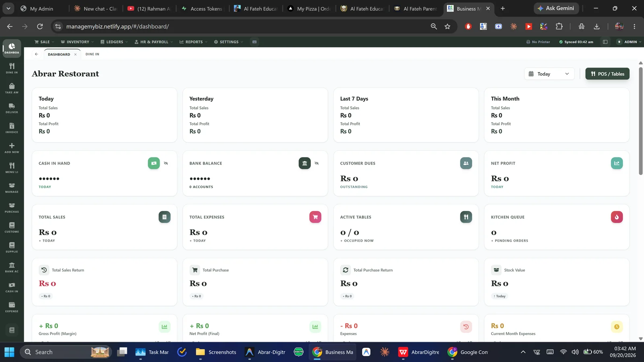644x362 pixels.
Task: Open the REPORTS menu
Action: 193,42
